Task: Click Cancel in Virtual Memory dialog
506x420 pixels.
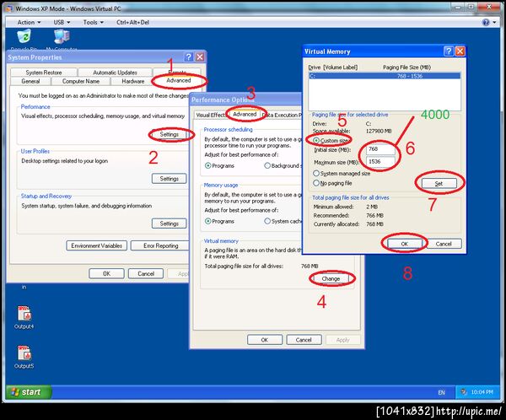Action: coord(444,244)
